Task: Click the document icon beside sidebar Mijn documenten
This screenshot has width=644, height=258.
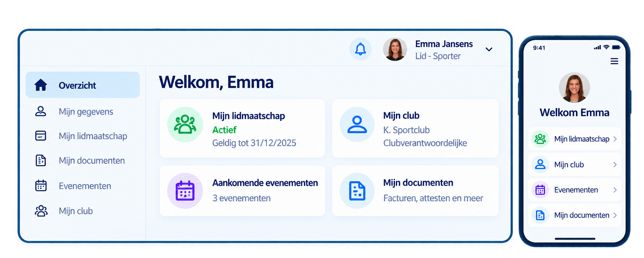Action: 41,160
